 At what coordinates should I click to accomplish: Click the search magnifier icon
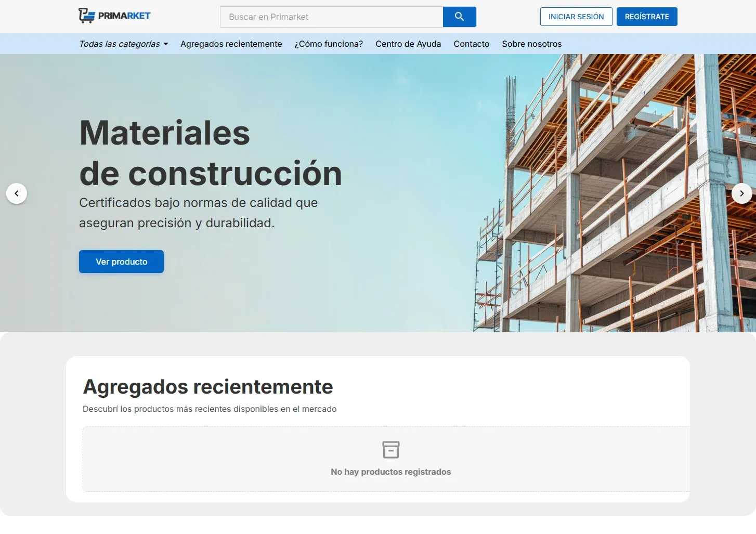pyautogui.click(x=459, y=17)
